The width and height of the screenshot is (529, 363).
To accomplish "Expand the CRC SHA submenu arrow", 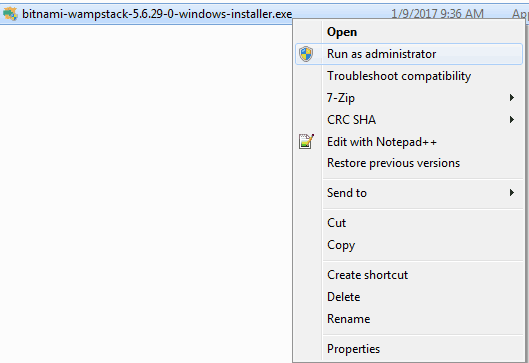I will pyautogui.click(x=512, y=120).
